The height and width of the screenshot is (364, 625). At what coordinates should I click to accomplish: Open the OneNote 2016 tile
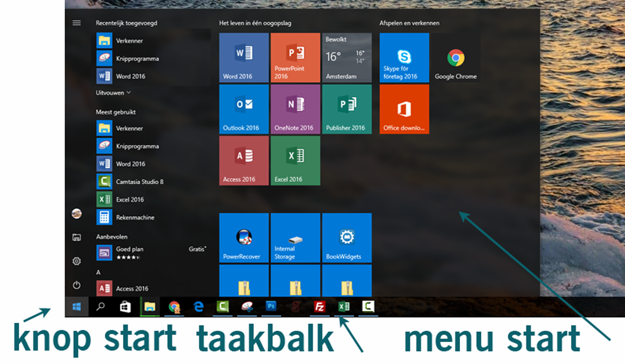[x=295, y=109]
